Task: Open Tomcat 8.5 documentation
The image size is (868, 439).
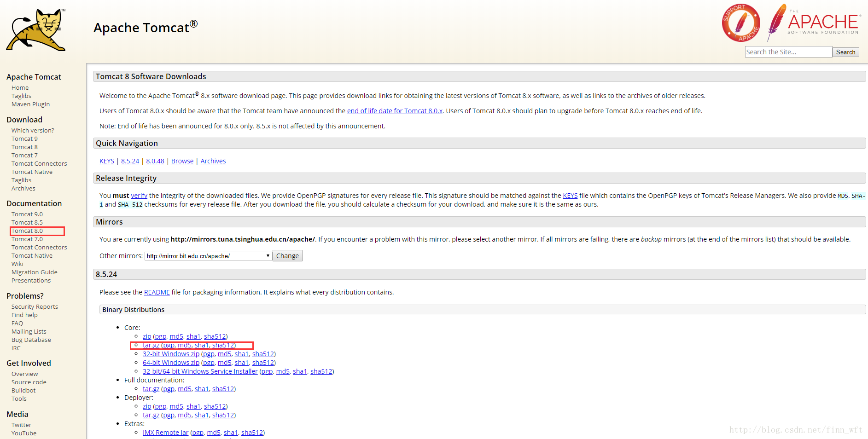Action: pos(27,223)
